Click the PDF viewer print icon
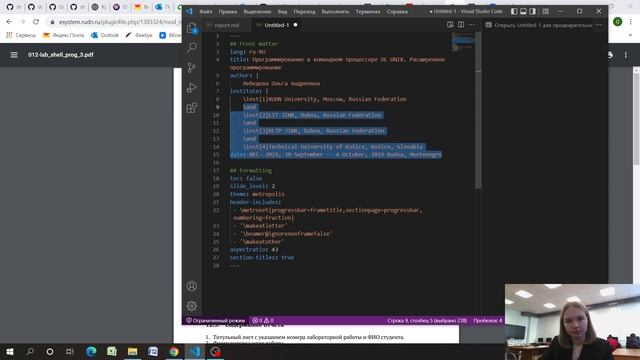The height and width of the screenshot is (360, 640). click(x=611, y=55)
